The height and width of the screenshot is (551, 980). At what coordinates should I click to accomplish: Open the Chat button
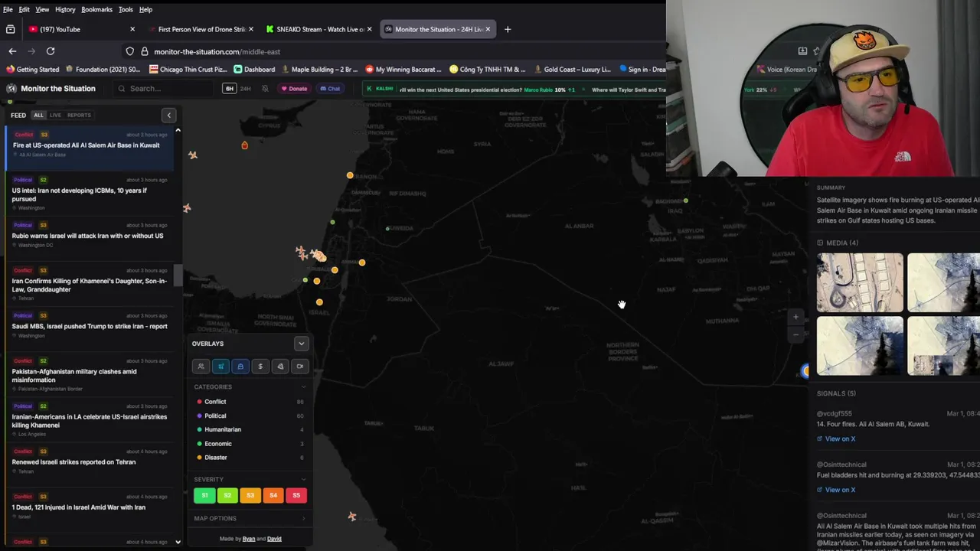[x=330, y=89]
